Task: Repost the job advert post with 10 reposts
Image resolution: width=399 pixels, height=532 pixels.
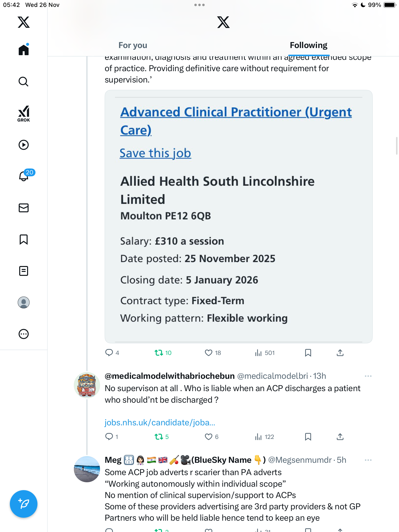Action: click(x=159, y=353)
